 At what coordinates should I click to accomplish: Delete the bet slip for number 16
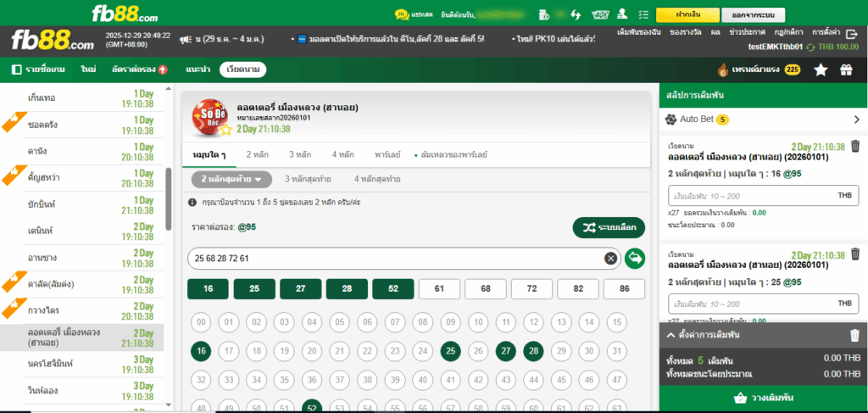[855, 147]
